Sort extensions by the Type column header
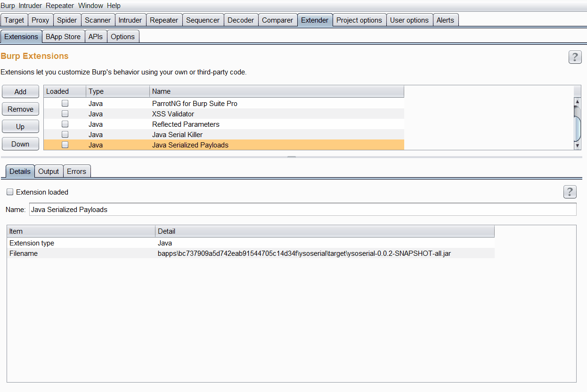587x392 pixels. [x=118, y=91]
